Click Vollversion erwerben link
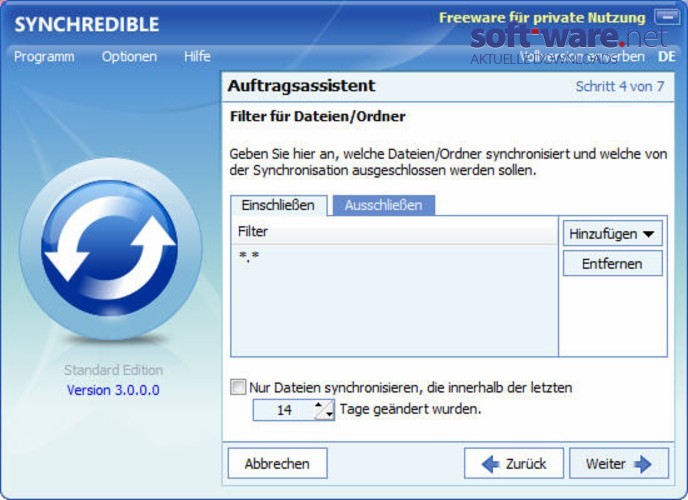 (582, 57)
